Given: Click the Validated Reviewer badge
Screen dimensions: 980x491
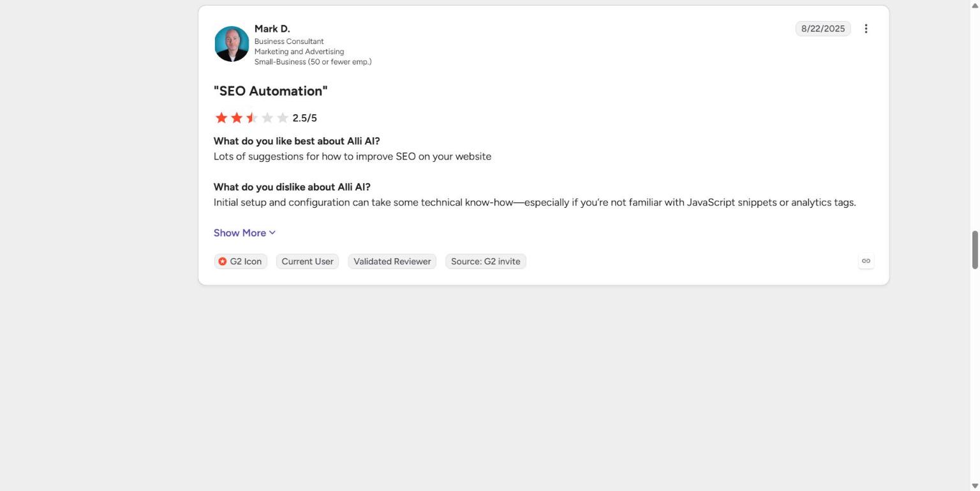Looking at the screenshot, I should [392, 261].
